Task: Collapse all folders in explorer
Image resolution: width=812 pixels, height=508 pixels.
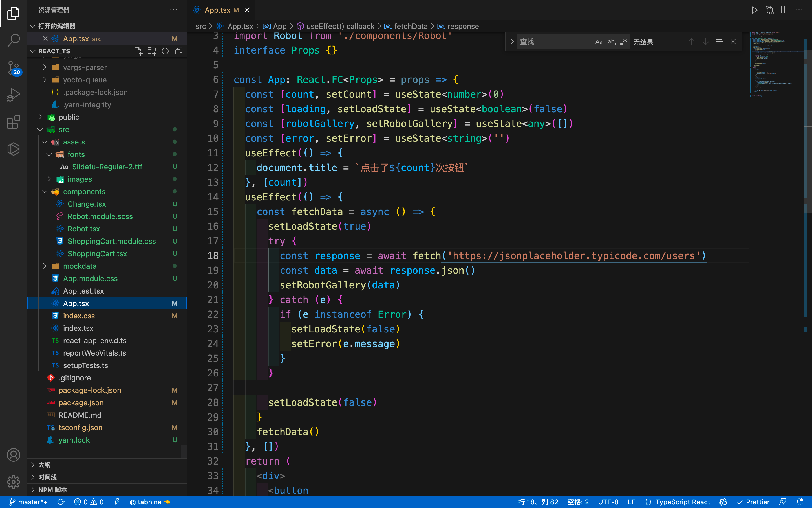Action: click(179, 51)
